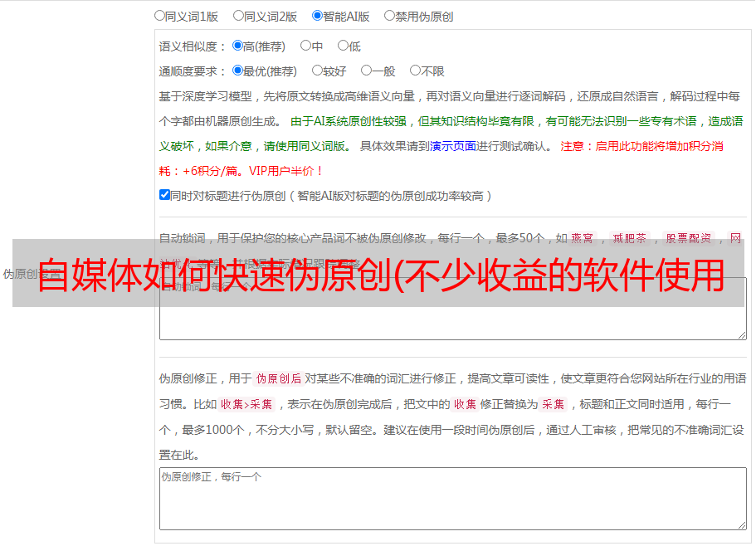Click the red VIP用户半价 notice text
Screen dimensions: 756x546
pos(286,171)
